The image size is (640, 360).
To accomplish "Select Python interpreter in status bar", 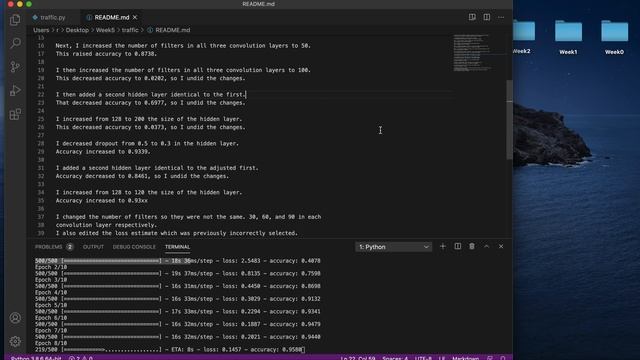I will 36,358.
